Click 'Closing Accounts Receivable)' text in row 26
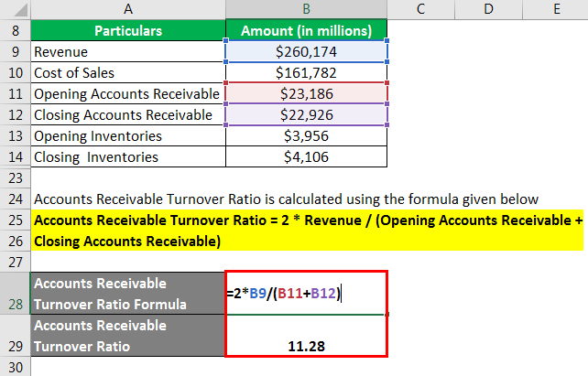Image resolution: width=588 pixels, height=376 pixels. (x=127, y=242)
